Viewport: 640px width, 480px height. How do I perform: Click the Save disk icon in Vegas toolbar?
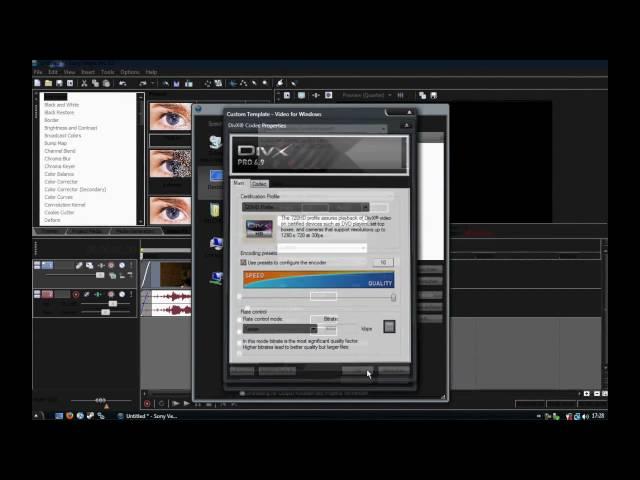click(59, 83)
